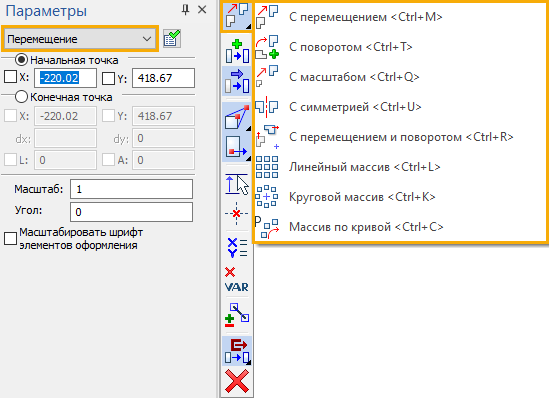Click the X Y coordinates list icon
The width and height of the screenshot is (549, 398).
(237, 247)
